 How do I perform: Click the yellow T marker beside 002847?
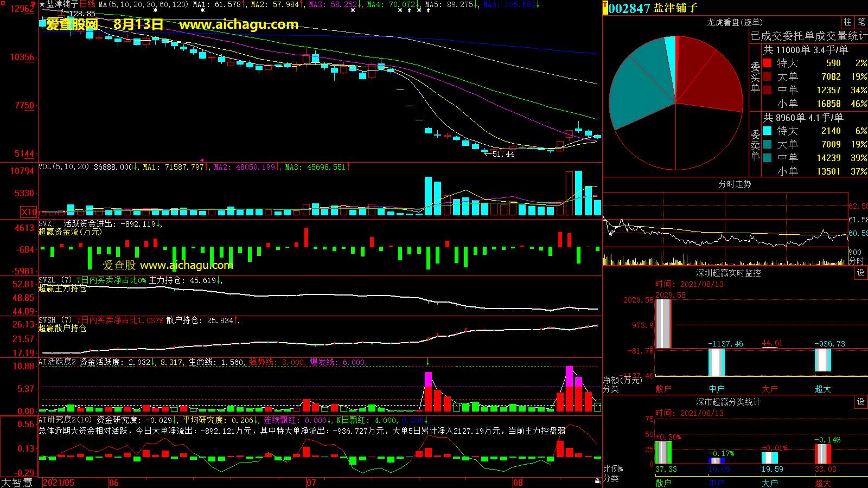tap(605, 8)
